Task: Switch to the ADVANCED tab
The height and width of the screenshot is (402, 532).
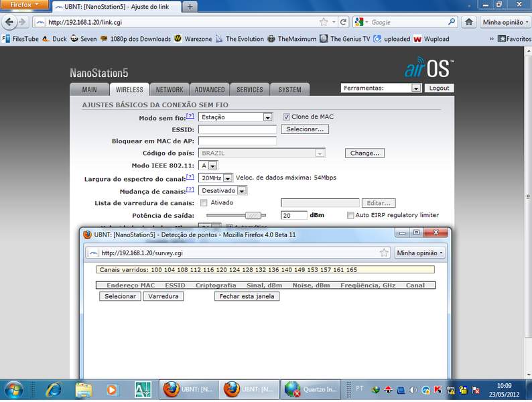Action: tap(210, 90)
